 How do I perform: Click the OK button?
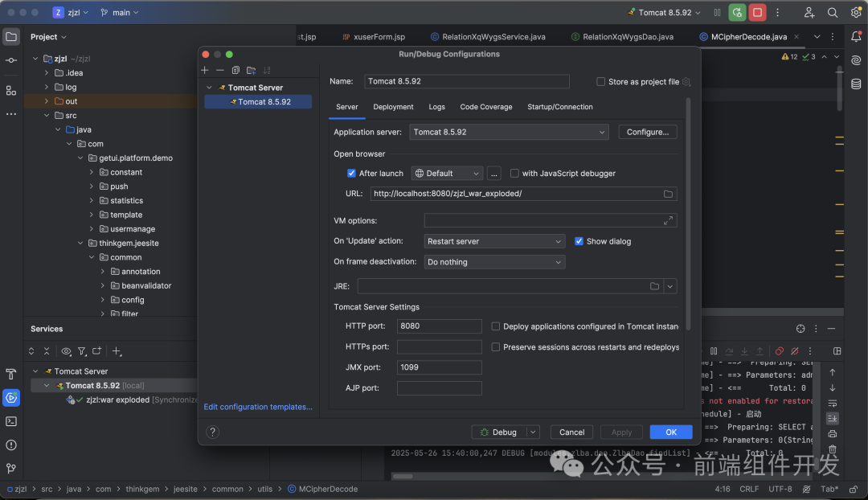tap(671, 432)
